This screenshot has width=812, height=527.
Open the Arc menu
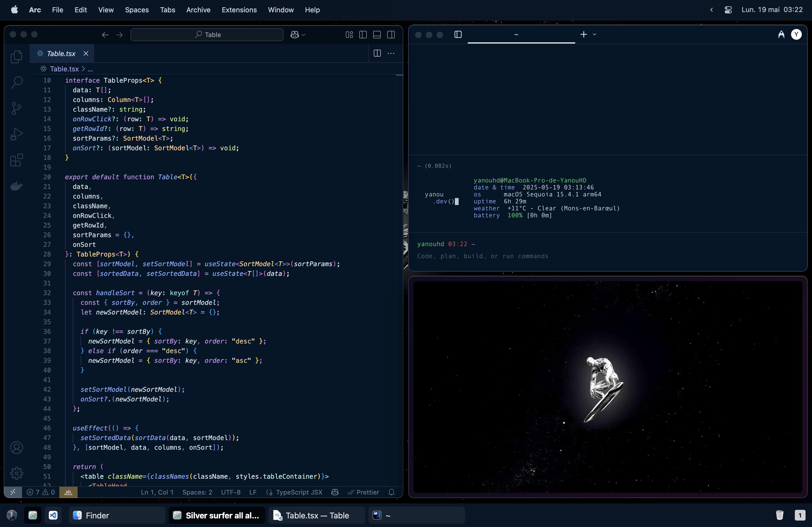[35, 10]
